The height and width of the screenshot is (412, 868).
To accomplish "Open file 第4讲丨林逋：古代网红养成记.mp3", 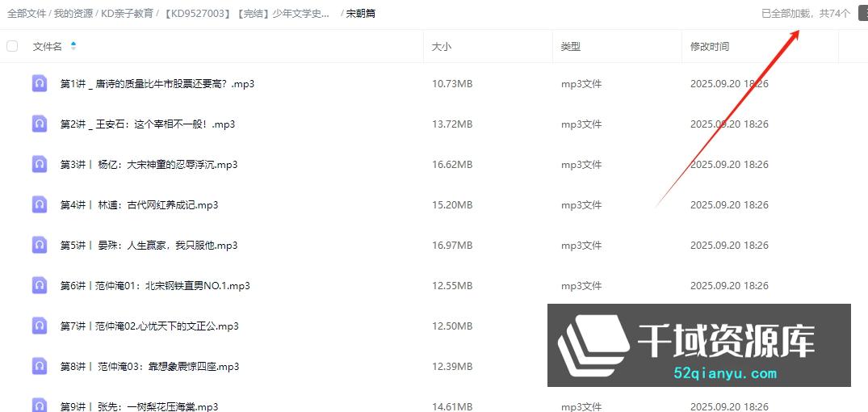I will click(x=139, y=205).
